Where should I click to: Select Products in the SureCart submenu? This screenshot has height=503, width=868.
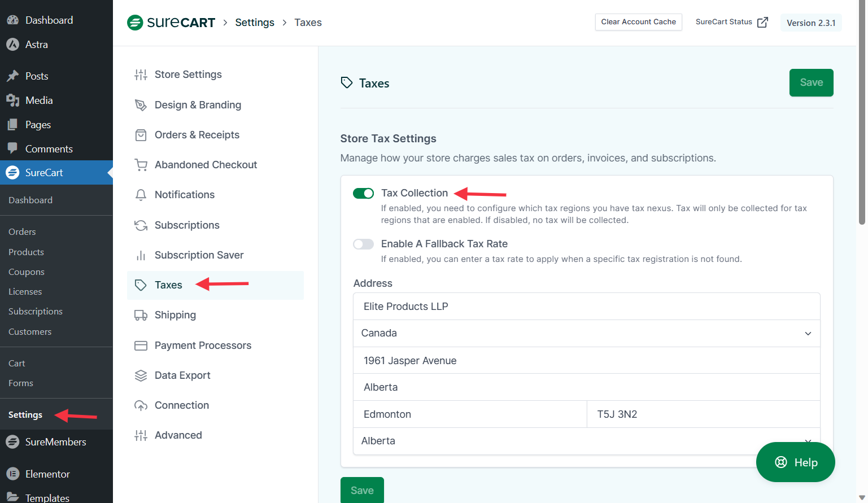pyautogui.click(x=26, y=252)
